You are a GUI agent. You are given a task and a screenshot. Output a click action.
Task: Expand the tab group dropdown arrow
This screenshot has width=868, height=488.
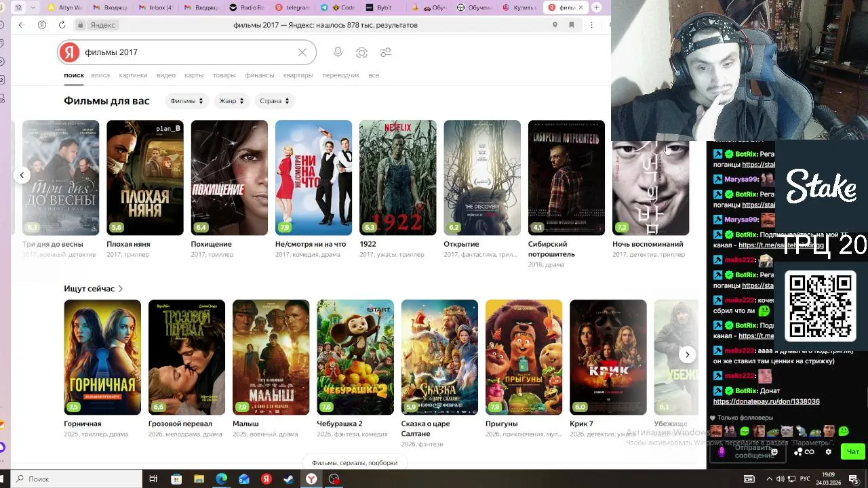pos(34,7)
